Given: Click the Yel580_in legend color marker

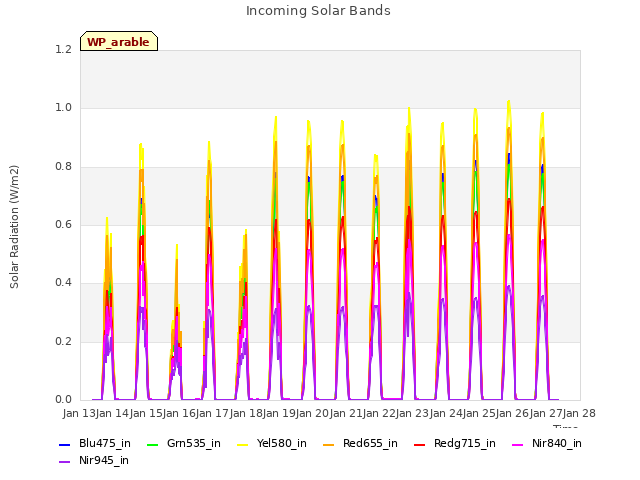Looking at the screenshot, I should [x=242, y=444].
